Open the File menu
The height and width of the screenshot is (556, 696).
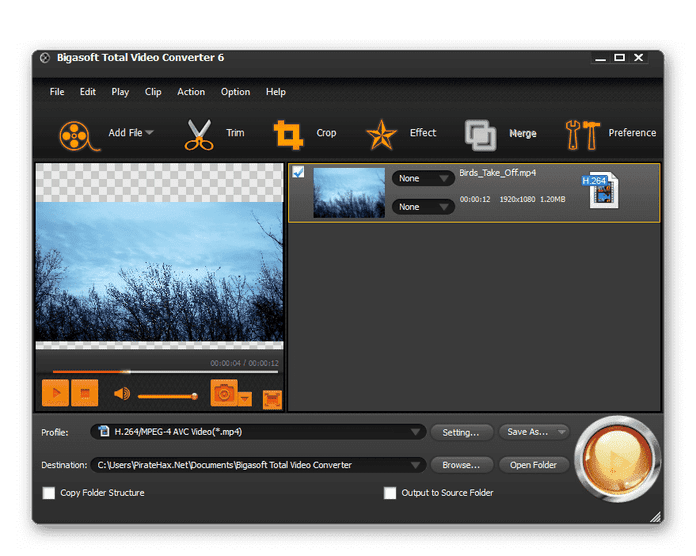coord(57,92)
